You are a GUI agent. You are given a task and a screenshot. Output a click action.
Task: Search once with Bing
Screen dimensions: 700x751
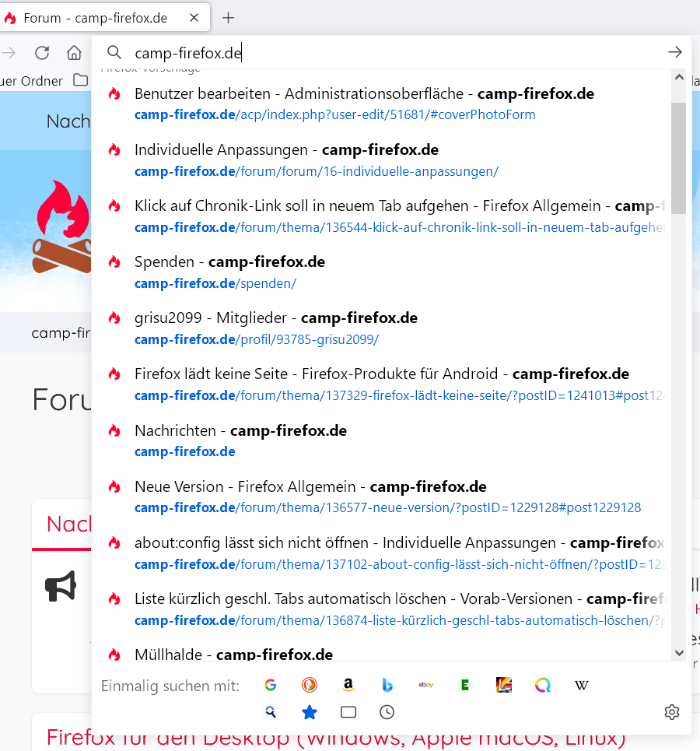pos(387,685)
